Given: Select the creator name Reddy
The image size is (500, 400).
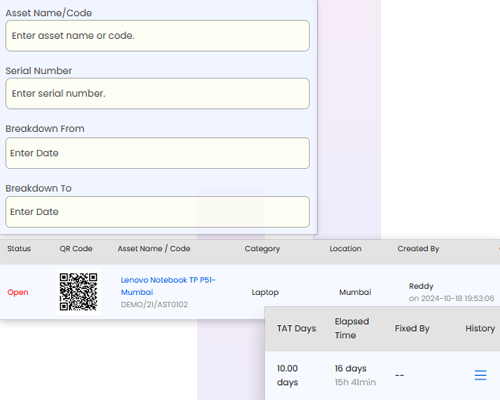Looking at the screenshot, I should [421, 286].
